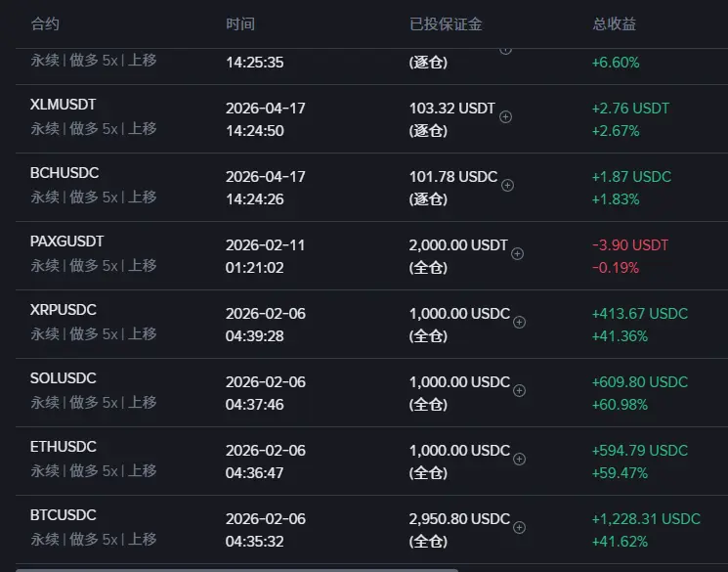This screenshot has height=572, width=728.
Task: Click the ETHUSDC +594.79 USDC profit
Action: [640, 450]
